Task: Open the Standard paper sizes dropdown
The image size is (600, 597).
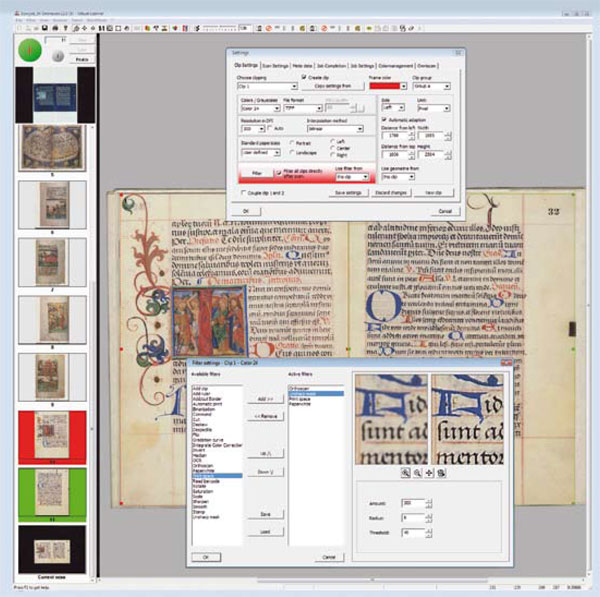Action: pos(261,153)
